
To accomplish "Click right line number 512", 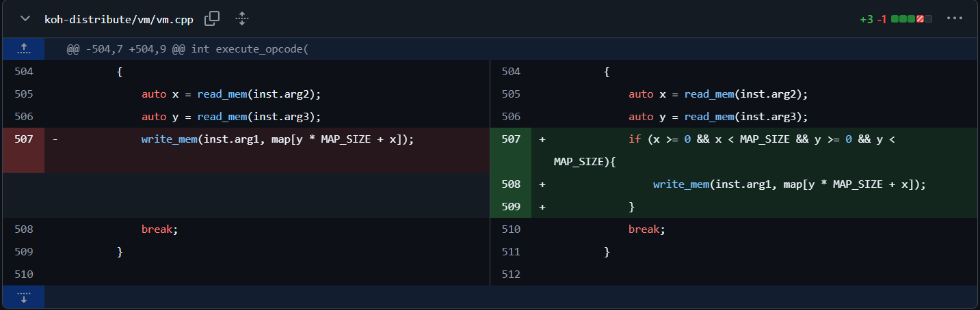I will (511, 274).
